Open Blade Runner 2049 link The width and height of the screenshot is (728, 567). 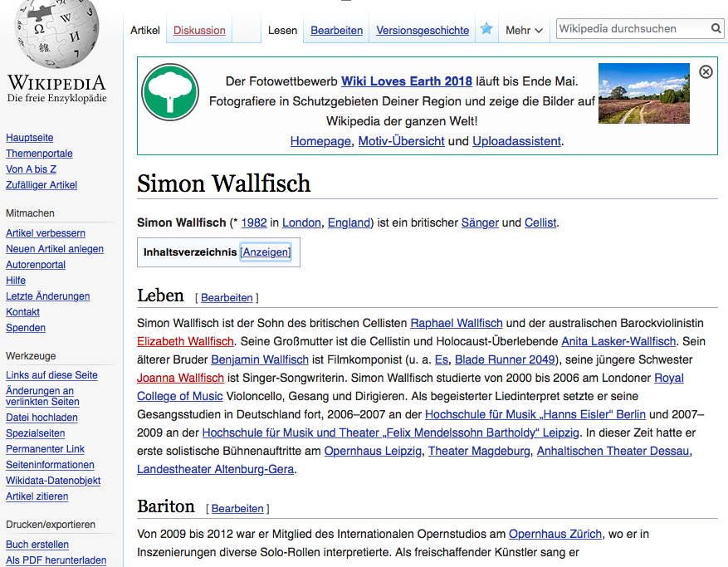505,360
